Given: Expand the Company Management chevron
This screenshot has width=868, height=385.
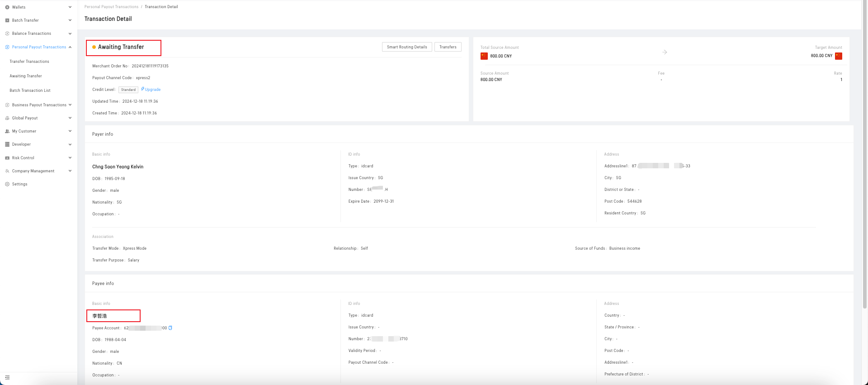Looking at the screenshot, I should 70,171.
